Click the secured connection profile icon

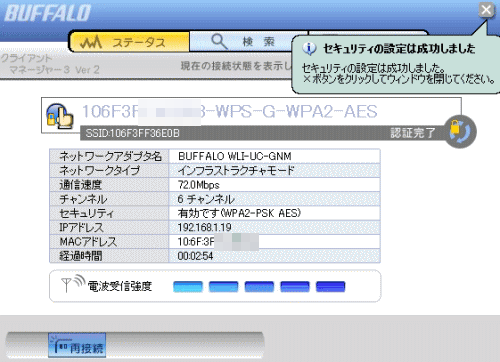(x=60, y=116)
